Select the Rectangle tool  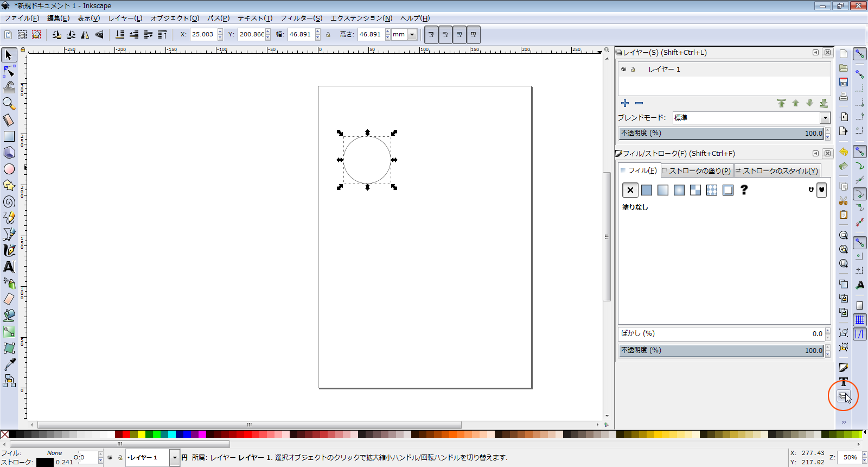pos(9,136)
